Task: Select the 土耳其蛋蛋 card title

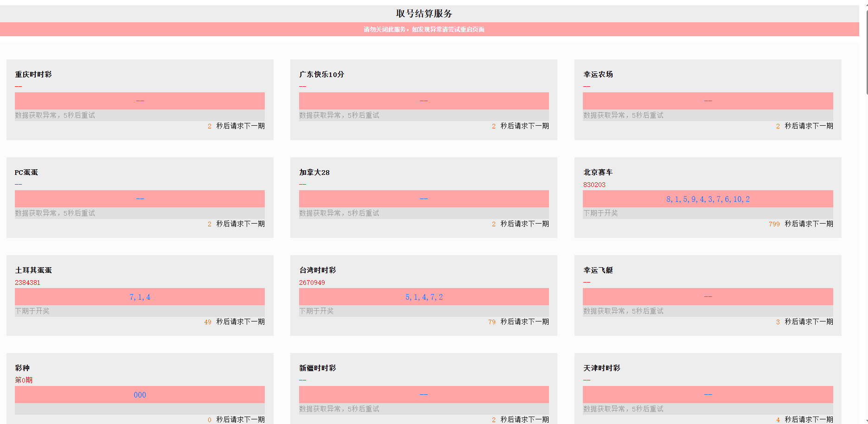Action: click(33, 270)
